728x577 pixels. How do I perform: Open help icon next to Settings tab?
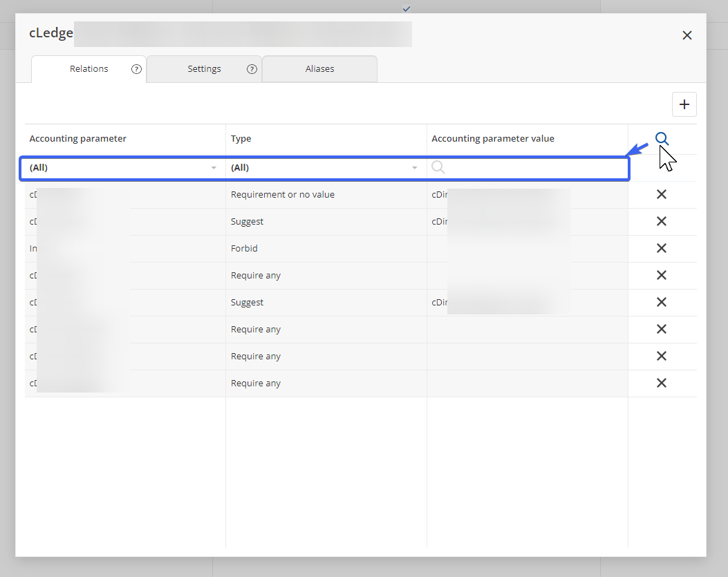tap(252, 69)
